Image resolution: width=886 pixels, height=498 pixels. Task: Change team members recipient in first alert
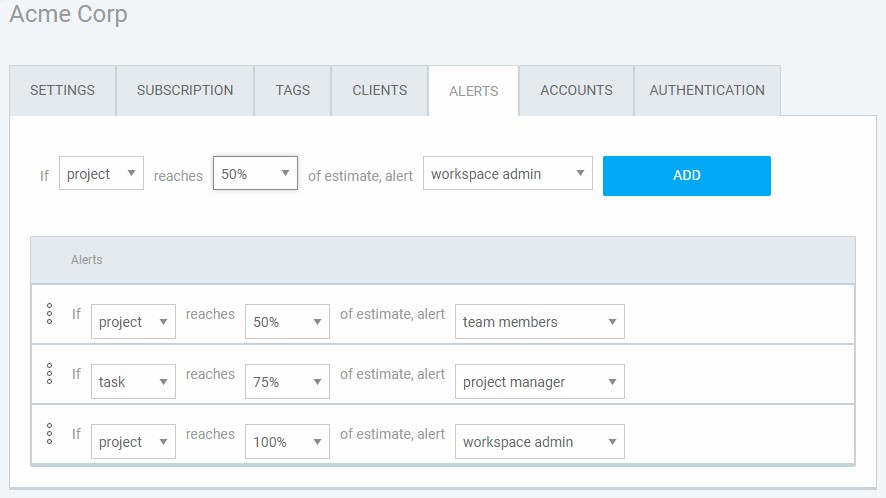[x=540, y=322]
